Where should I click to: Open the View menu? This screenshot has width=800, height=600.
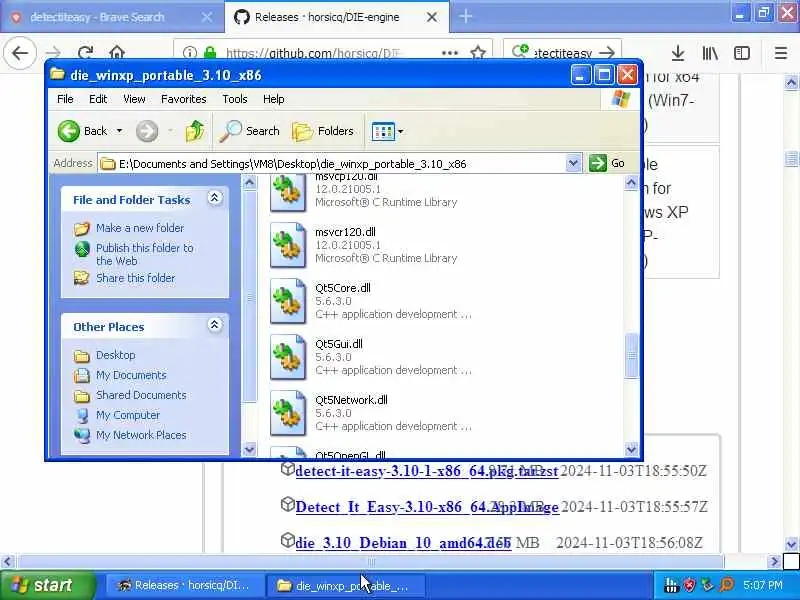[134, 99]
